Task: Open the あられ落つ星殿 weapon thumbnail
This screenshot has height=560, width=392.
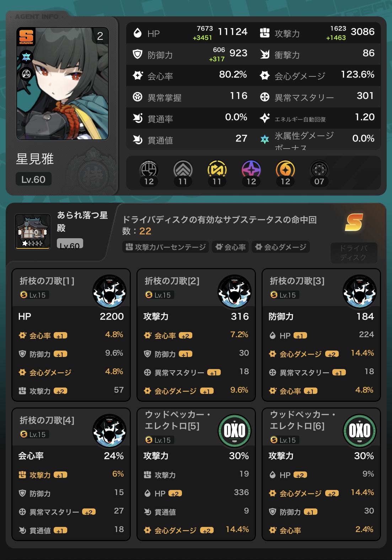Action: tap(33, 231)
